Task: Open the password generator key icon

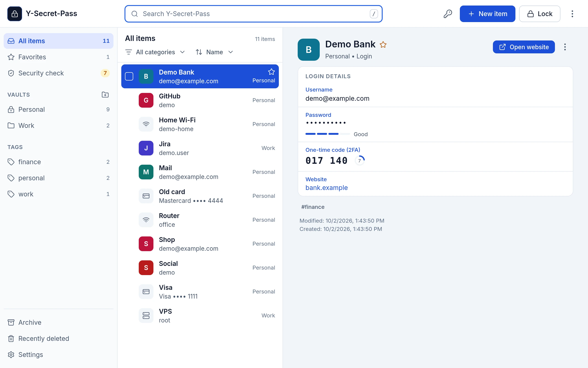Action: (448, 14)
